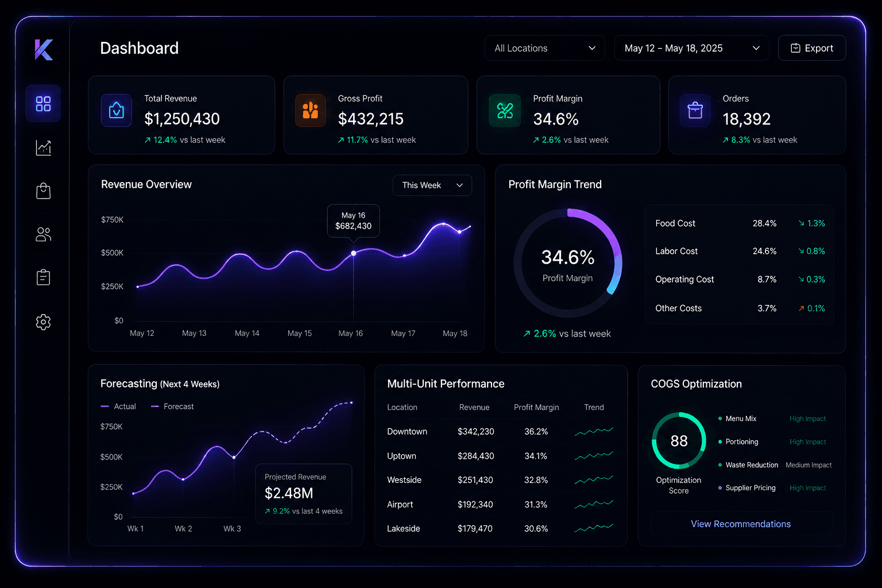Click the May 16 data point on revenue chart
This screenshot has height=588, width=882.
[353, 253]
